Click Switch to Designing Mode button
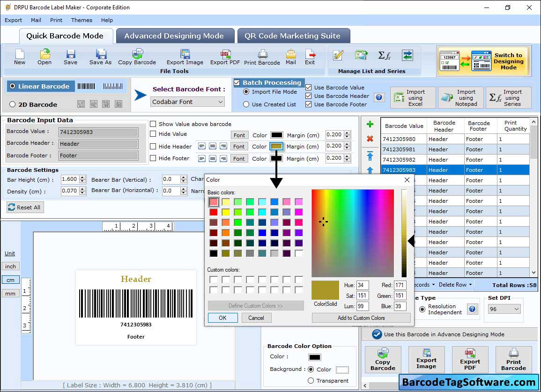541x392 pixels. pyautogui.click(x=483, y=61)
